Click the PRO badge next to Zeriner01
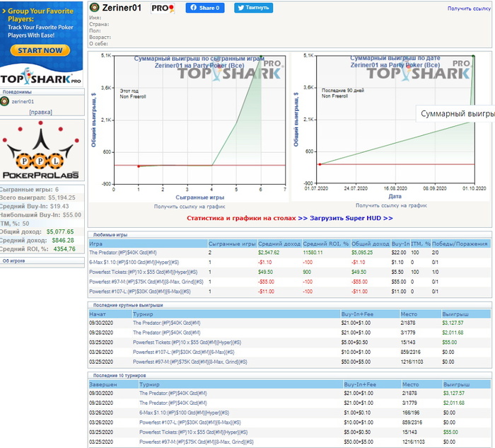The height and width of the screenshot is (448, 495). [163, 8]
